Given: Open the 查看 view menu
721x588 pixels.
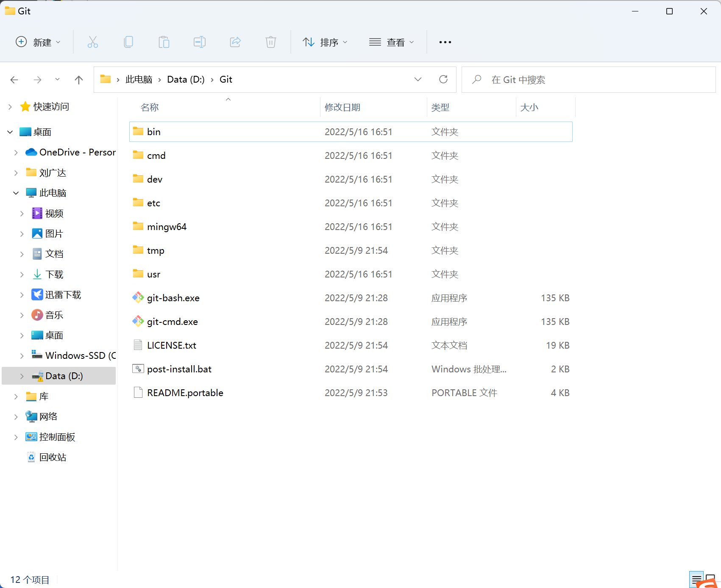Looking at the screenshot, I should point(391,42).
